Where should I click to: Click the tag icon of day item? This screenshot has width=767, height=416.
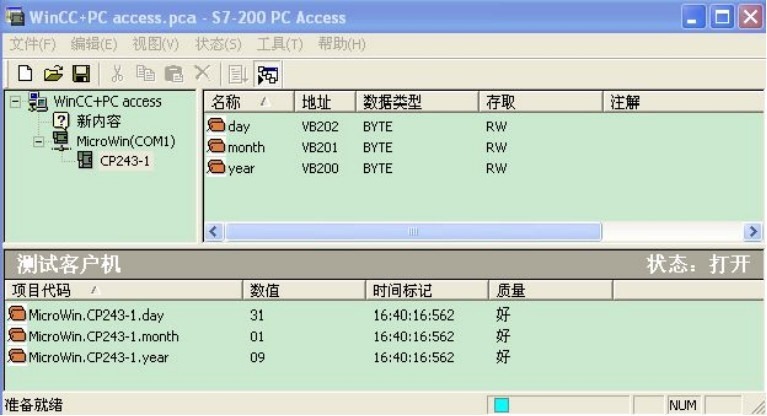(x=216, y=125)
